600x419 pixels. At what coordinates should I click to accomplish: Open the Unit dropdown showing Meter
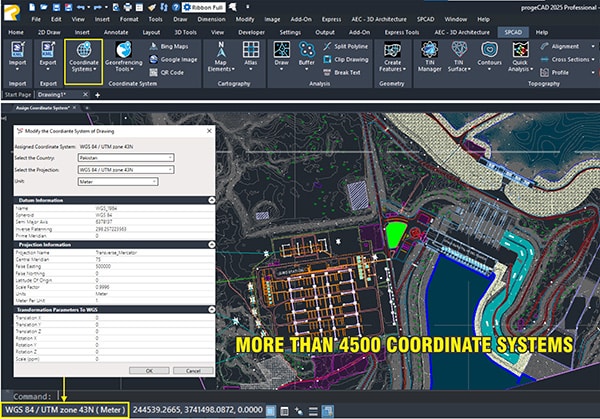pos(118,181)
